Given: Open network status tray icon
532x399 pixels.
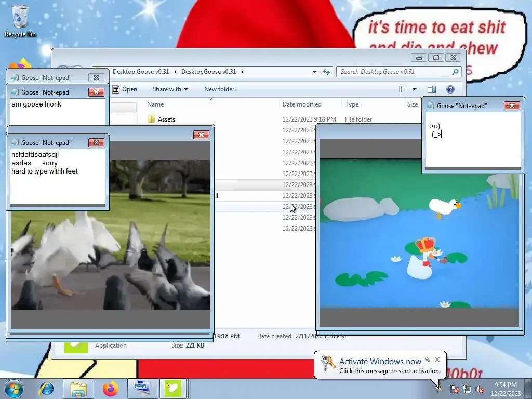Looking at the screenshot, I should pyautogui.click(x=467, y=390).
